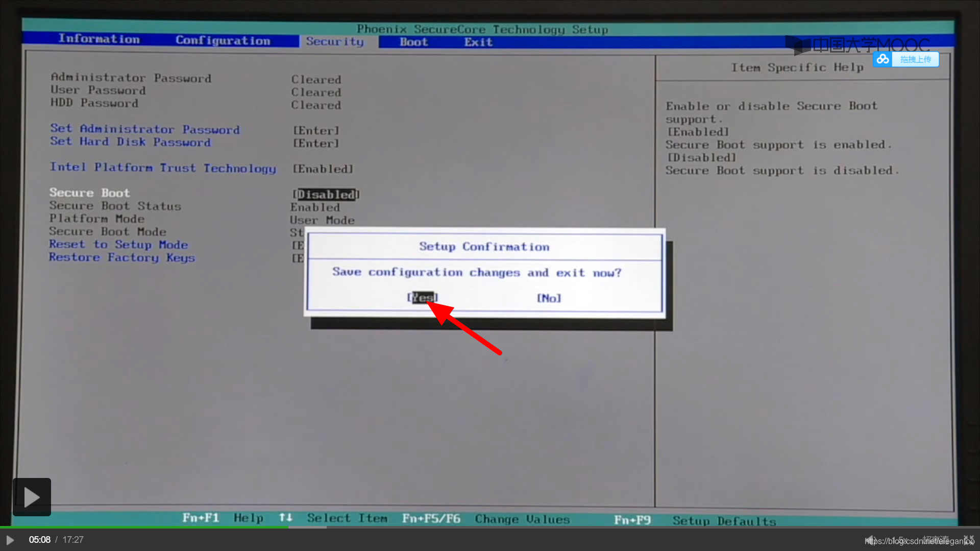Click the video progress bar

490,527
